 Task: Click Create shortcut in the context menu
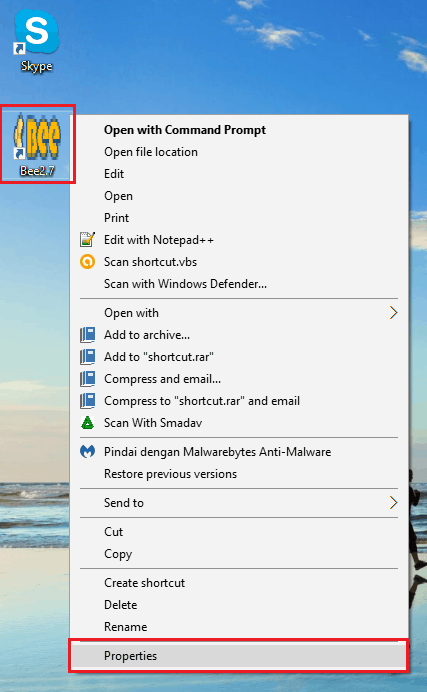(x=144, y=583)
